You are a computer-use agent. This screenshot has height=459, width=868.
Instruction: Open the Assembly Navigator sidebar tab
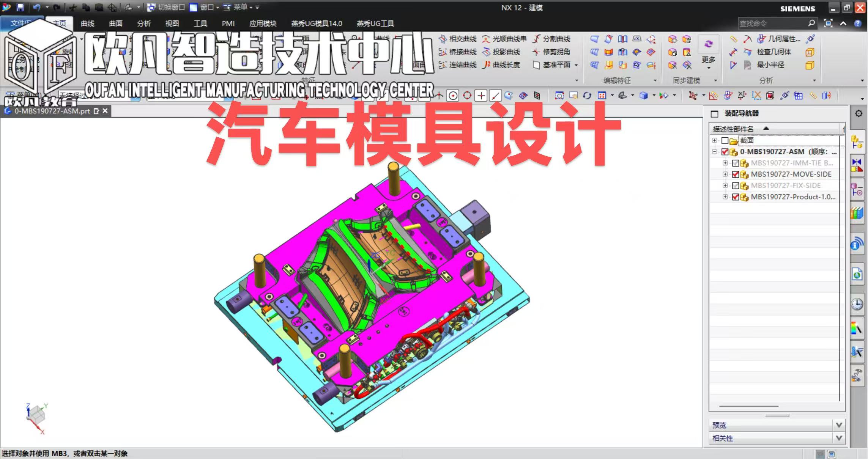[857, 143]
